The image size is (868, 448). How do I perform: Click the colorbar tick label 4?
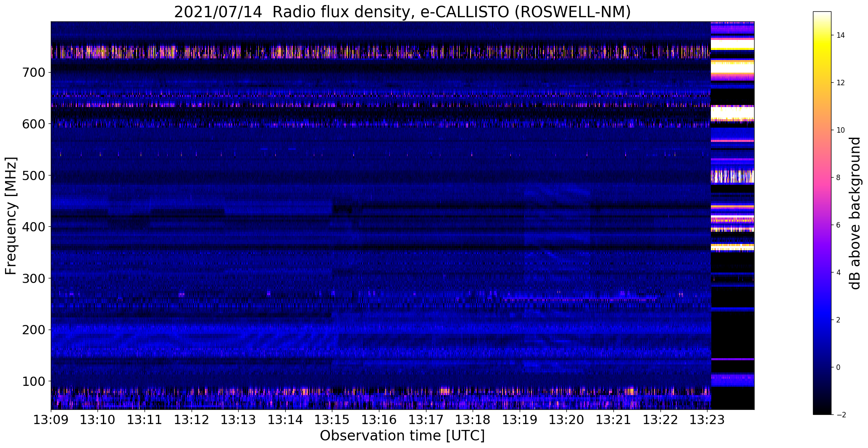[x=839, y=272]
